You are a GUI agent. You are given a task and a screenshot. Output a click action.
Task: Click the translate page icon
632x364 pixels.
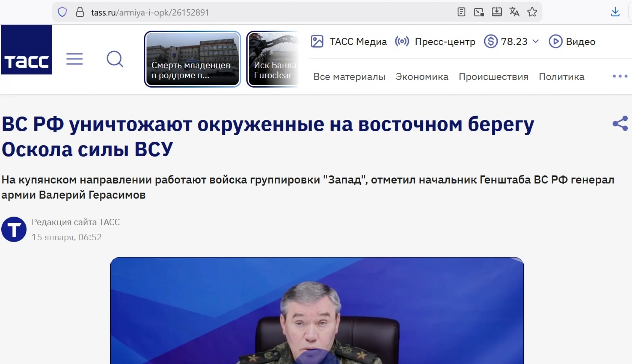point(514,12)
